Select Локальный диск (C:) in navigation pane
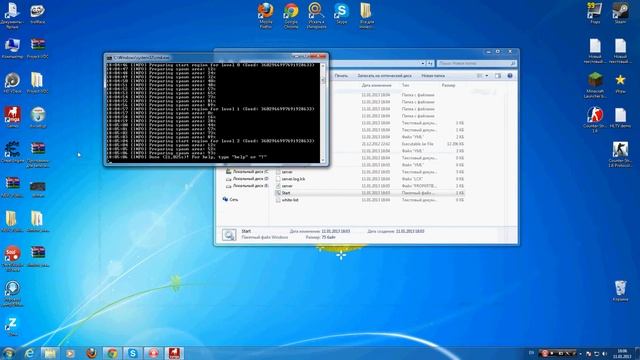 pos(247,172)
